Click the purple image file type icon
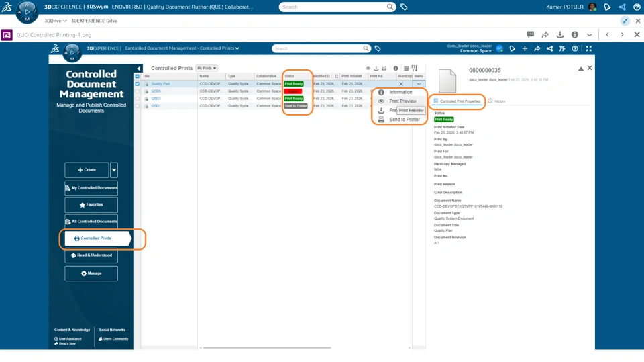The image size is (644, 362). 7,35
